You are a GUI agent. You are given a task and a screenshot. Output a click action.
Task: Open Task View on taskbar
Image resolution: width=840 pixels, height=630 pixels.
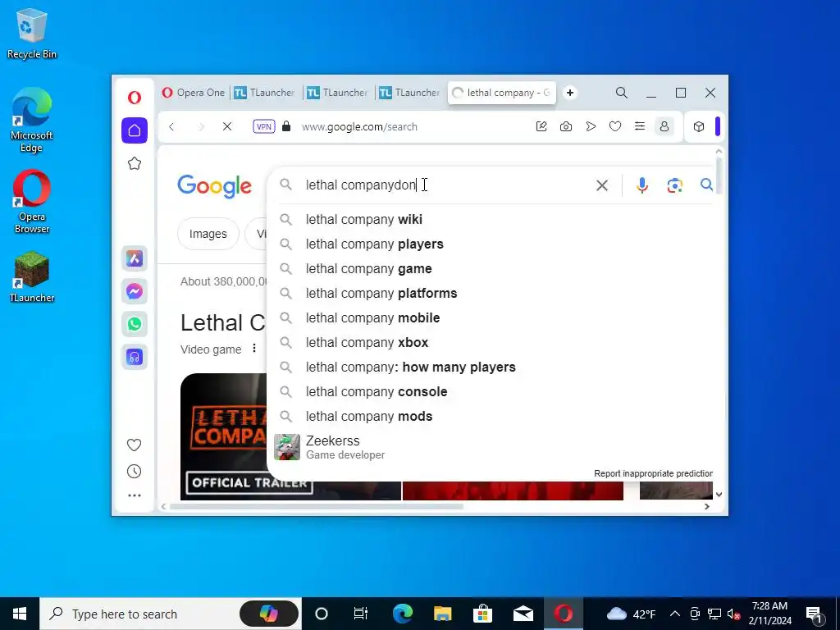[361, 614]
